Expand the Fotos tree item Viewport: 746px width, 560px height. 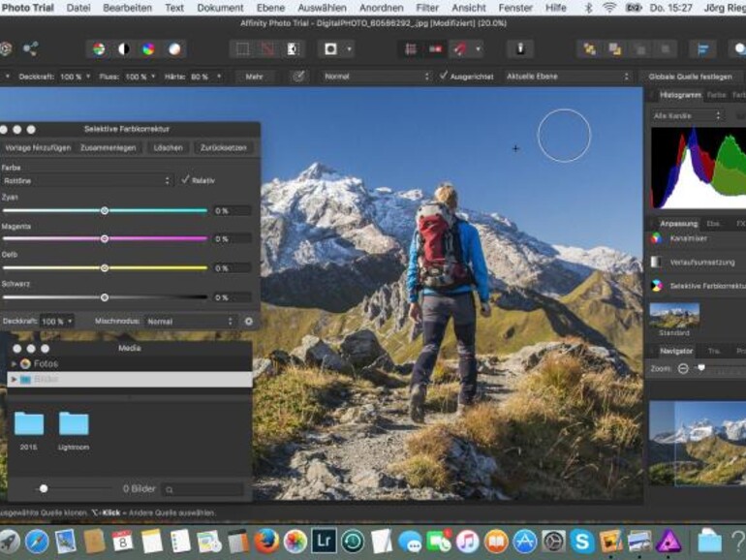click(14, 363)
